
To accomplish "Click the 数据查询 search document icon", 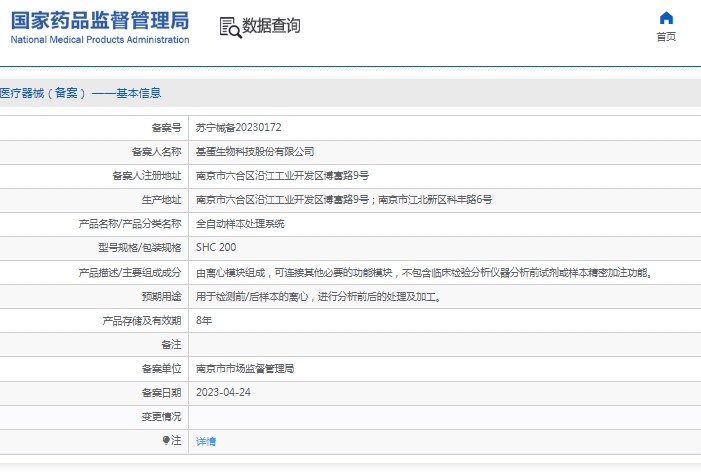I will (x=230, y=27).
